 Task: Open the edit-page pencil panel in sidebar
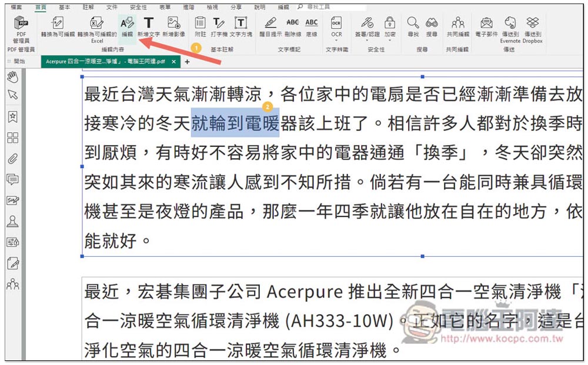(x=13, y=263)
